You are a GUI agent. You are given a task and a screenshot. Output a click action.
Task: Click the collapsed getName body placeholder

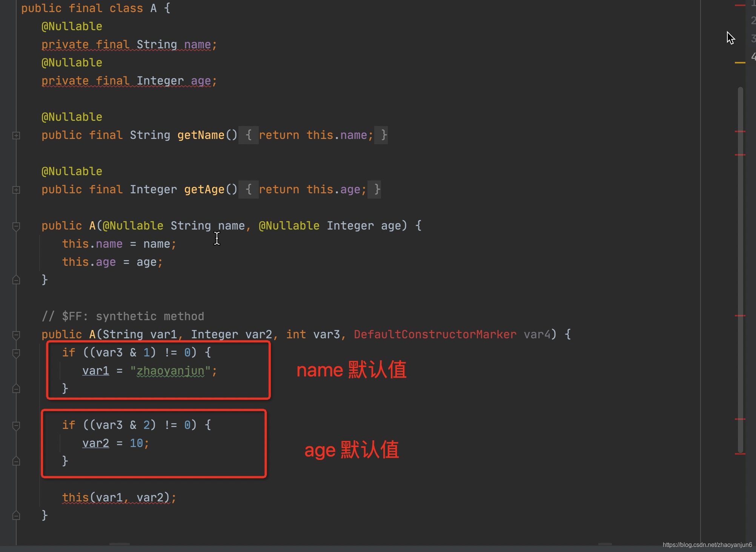[x=248, y=135]
